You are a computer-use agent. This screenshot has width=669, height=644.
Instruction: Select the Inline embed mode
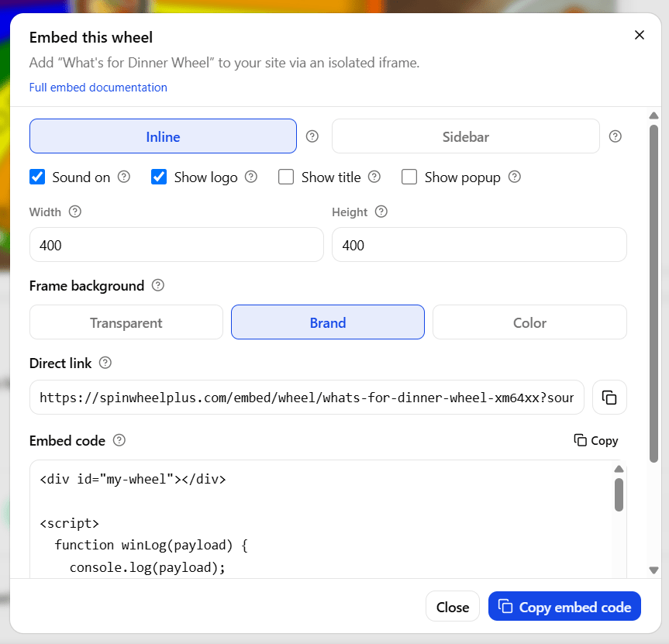[163, 136]
